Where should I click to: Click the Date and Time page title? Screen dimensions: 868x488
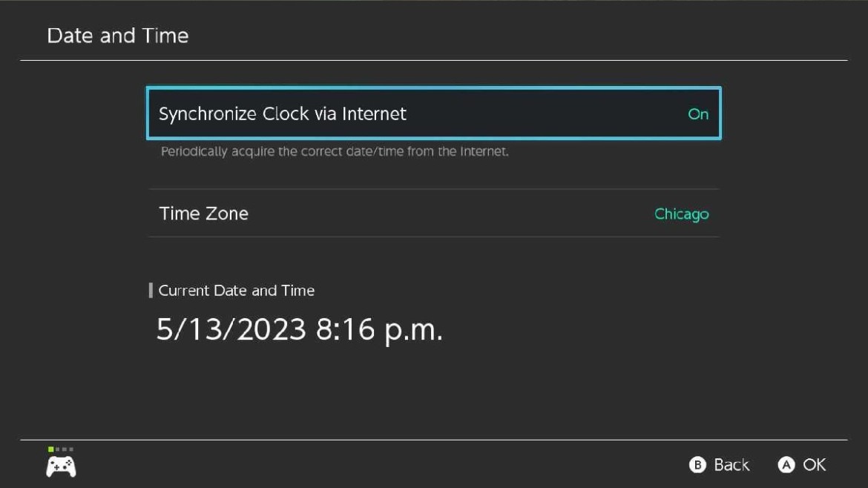(117, 36)
